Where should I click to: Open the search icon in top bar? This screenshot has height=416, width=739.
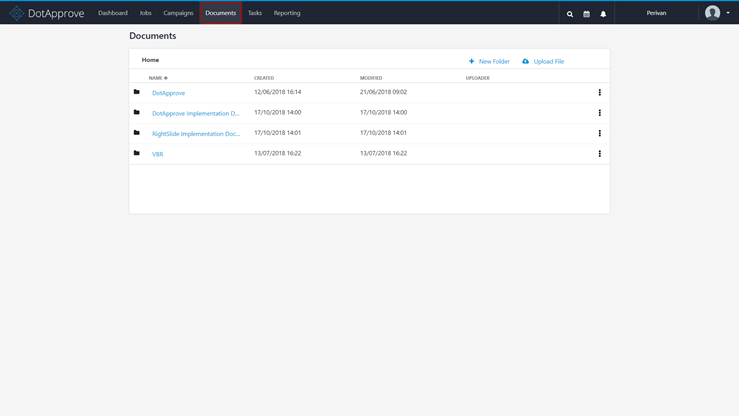(x=570, y=14)
